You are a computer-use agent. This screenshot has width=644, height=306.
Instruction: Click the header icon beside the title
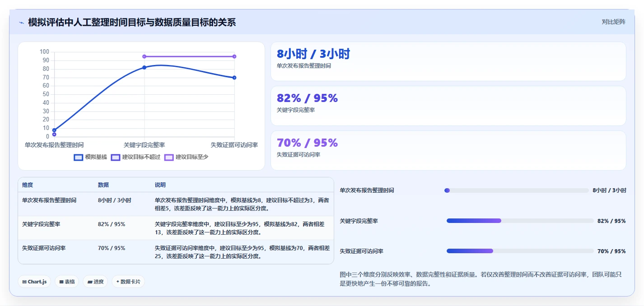pos(21,23)
